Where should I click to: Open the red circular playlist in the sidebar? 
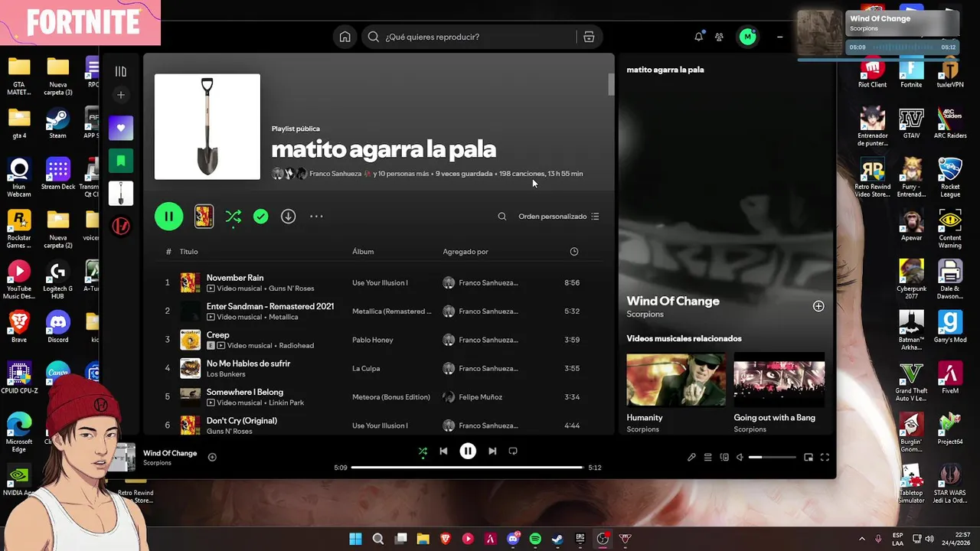[120, 227]
